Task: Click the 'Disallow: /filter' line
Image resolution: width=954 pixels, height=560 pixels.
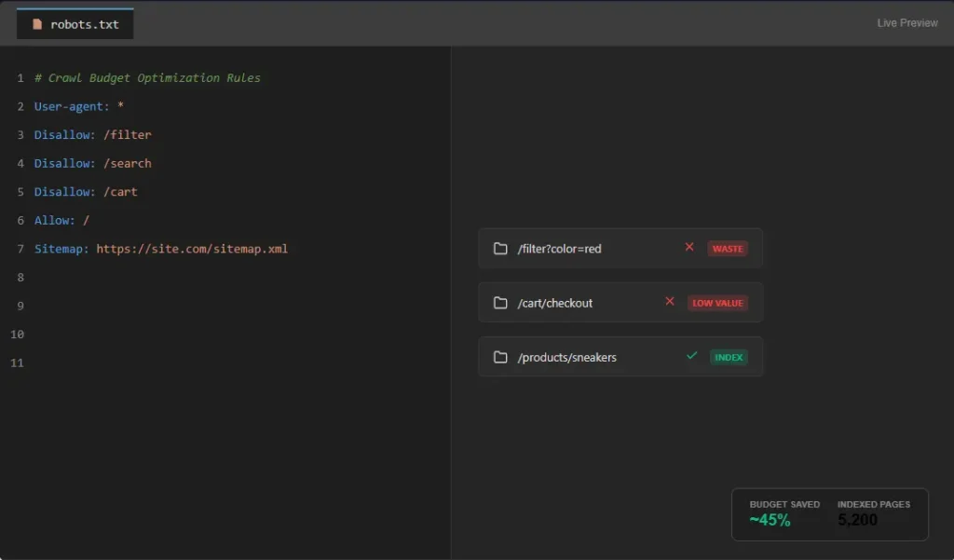Action: (92, 134)
